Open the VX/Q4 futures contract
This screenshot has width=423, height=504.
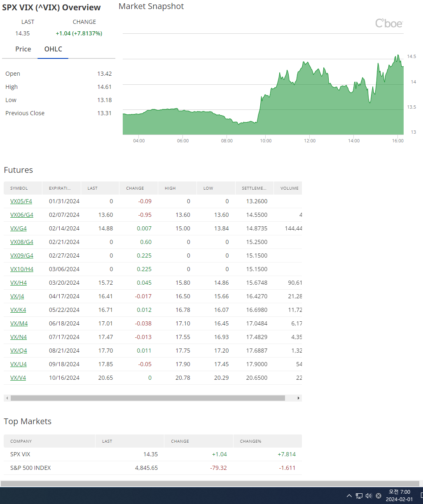tap(19, 351)
